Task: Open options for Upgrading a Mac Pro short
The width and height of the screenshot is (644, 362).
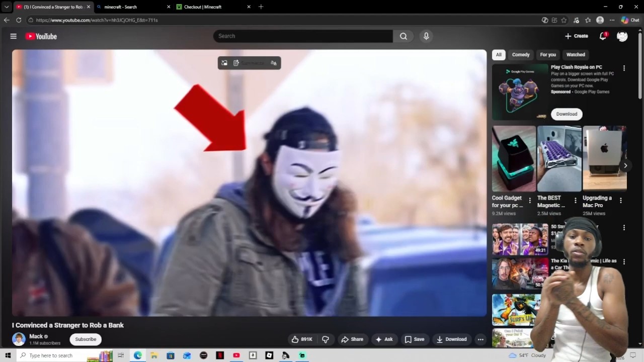Action: pos(620,200)
